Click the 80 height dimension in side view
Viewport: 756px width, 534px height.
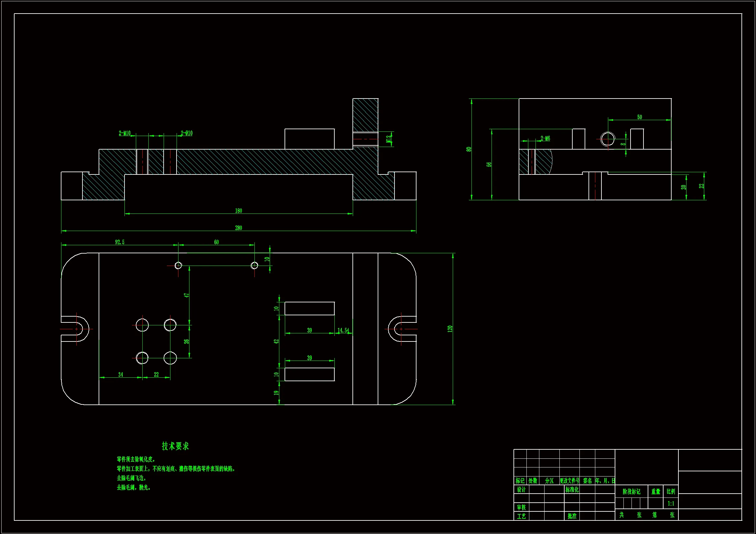click(469, 149)
